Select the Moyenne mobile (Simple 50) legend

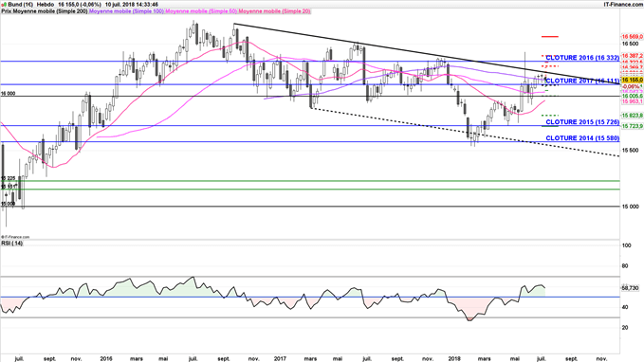[201, 11]
